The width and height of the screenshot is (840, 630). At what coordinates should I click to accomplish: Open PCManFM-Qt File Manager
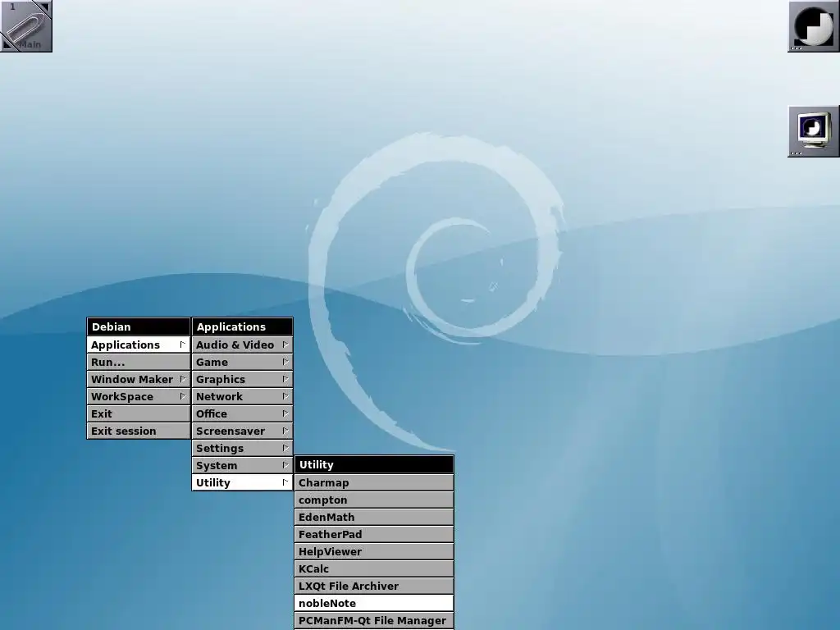374,620
